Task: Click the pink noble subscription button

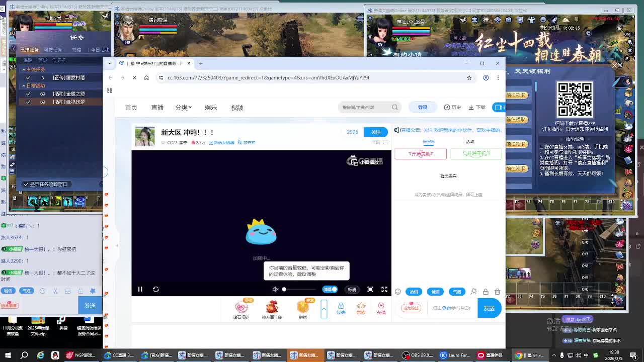Action: (421, 153)
